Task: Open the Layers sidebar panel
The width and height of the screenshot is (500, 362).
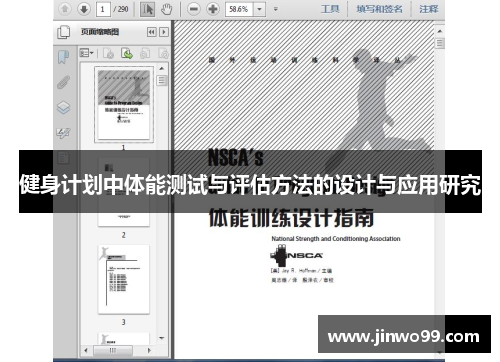Action: pos(63,107)
